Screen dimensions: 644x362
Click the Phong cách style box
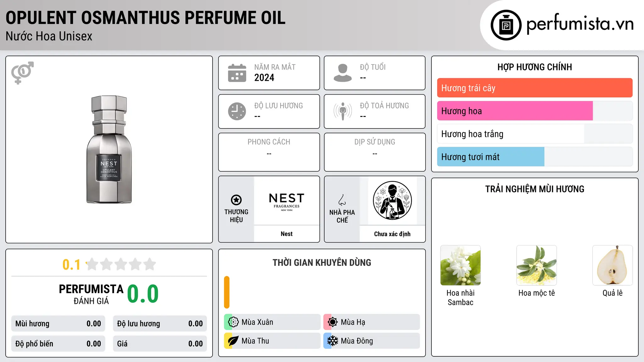pyautogui.click(x=269, y=152)
